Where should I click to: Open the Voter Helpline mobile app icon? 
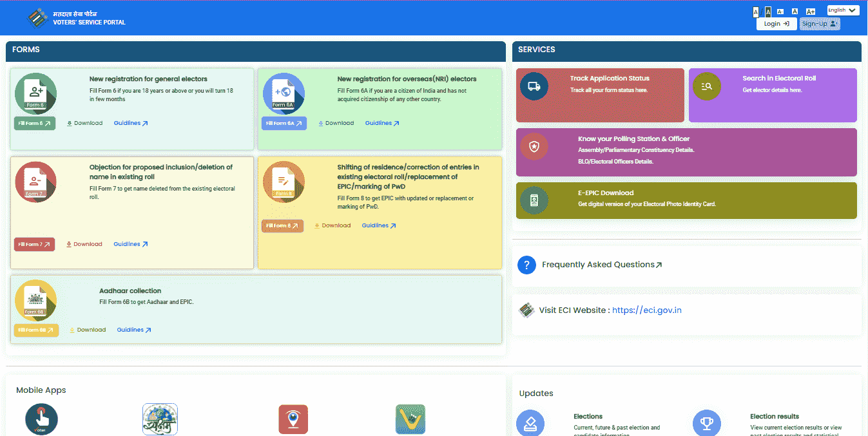click(42, 419)
